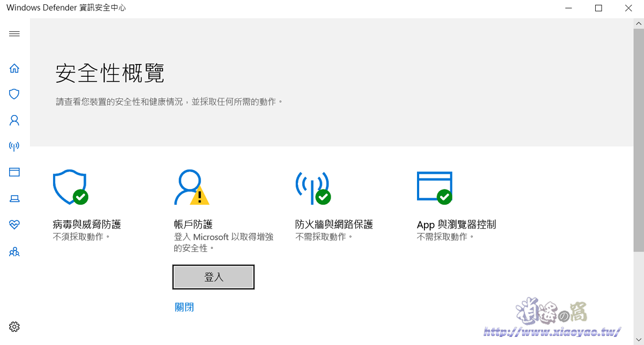Open sidebar app and browser window icon
The height and width of the screenshot is (345, 644).
[14, 172]
